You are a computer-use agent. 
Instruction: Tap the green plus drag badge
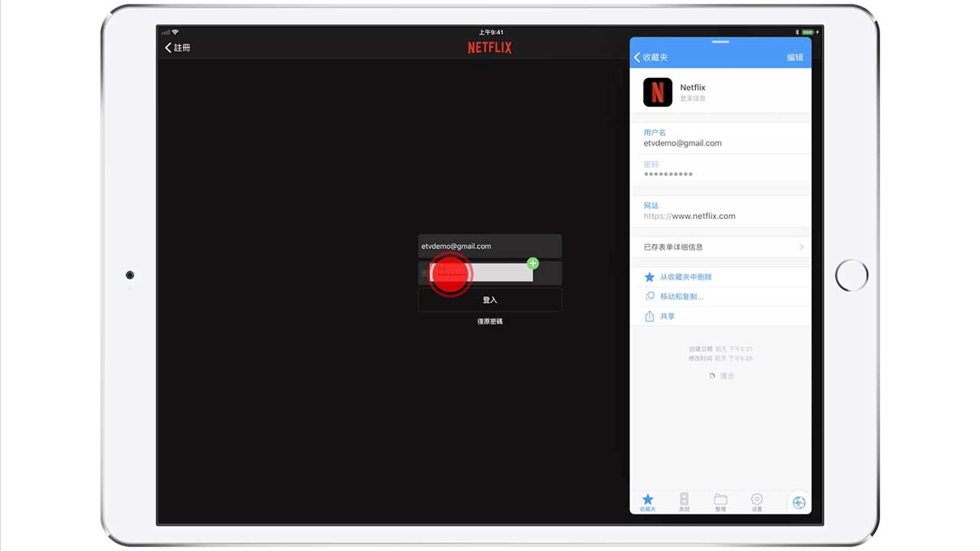click(x=533, y=263)
